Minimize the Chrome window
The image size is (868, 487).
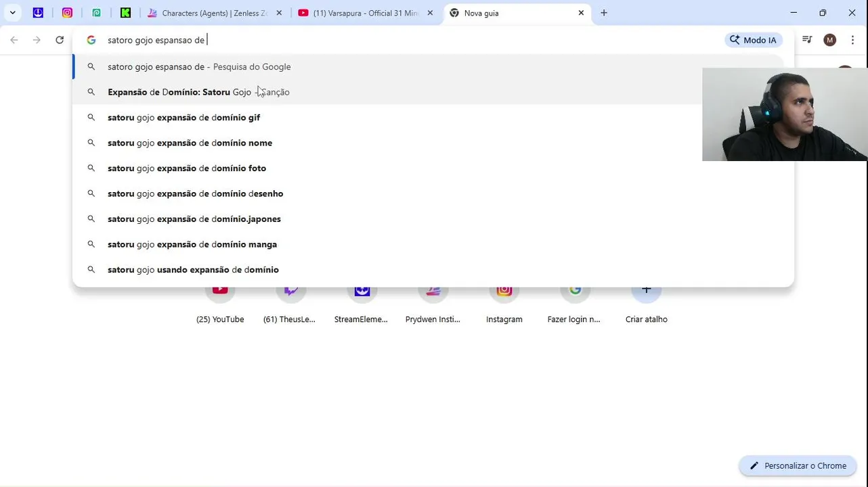794,13
